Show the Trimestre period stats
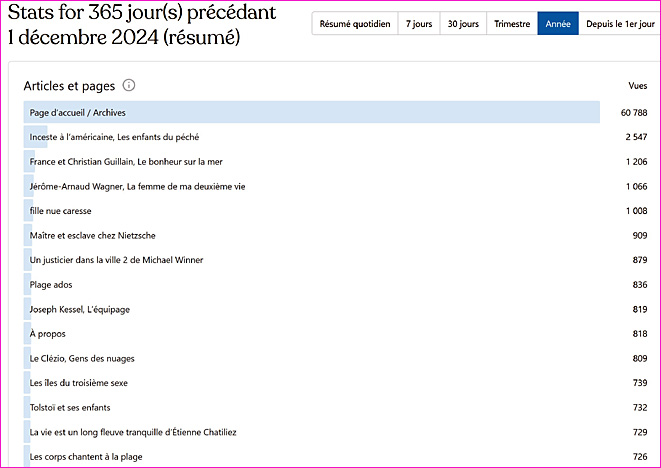Screen dimensions: 661x468 pyautogui.click(x=512, y=24)
